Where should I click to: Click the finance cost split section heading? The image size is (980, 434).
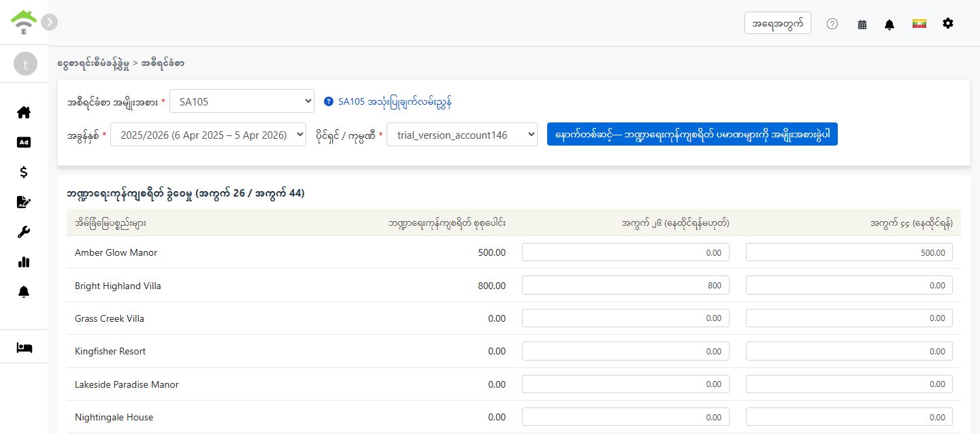[x=185, y=193]
